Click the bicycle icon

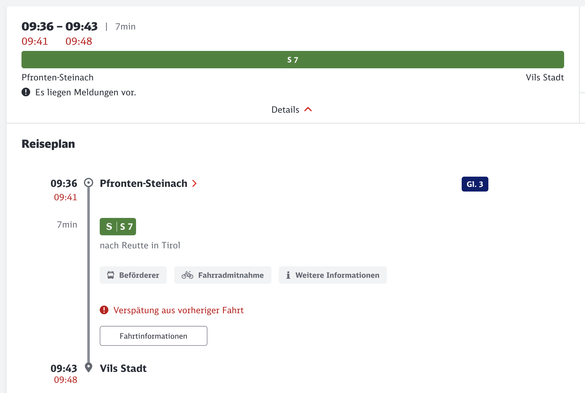pos(187,275)
